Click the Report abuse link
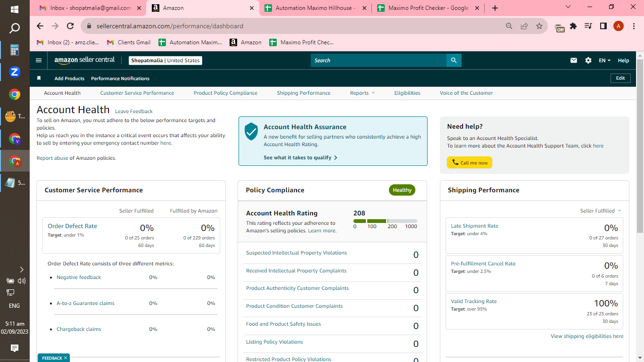 [52, 158]
